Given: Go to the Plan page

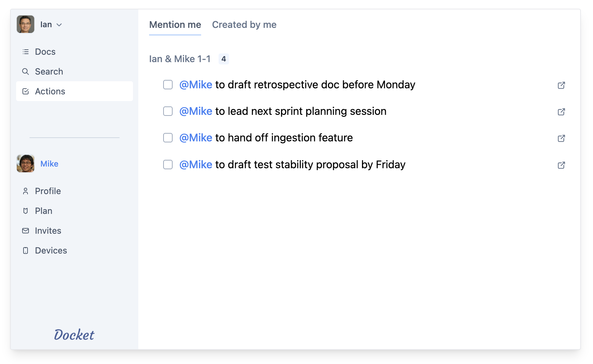Looking at the screenshot, I should tap(43, 211).
